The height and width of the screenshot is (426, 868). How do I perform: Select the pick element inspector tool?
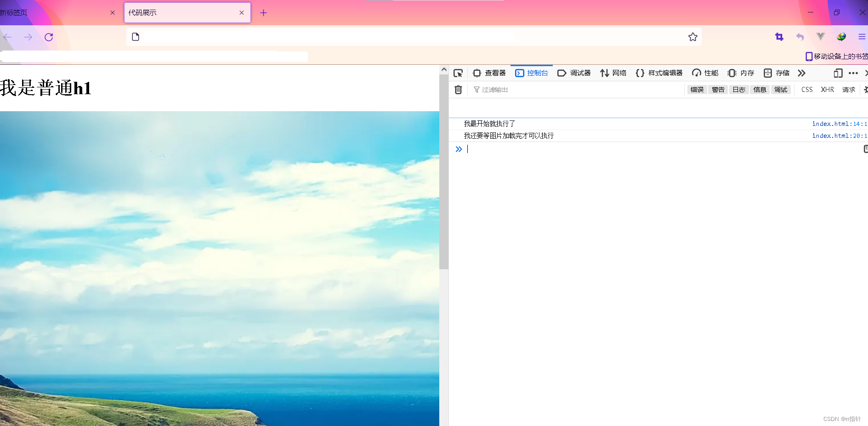pos(458,73)
